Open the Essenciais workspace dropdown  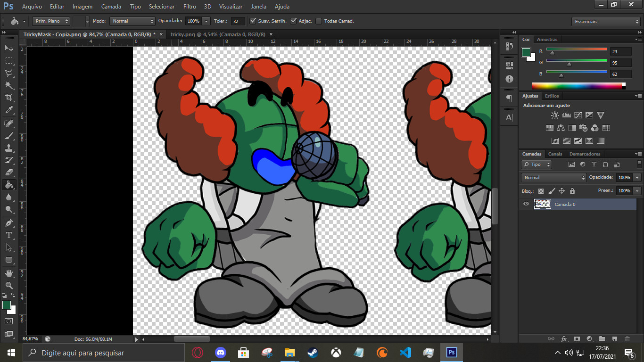coord(606,22)
